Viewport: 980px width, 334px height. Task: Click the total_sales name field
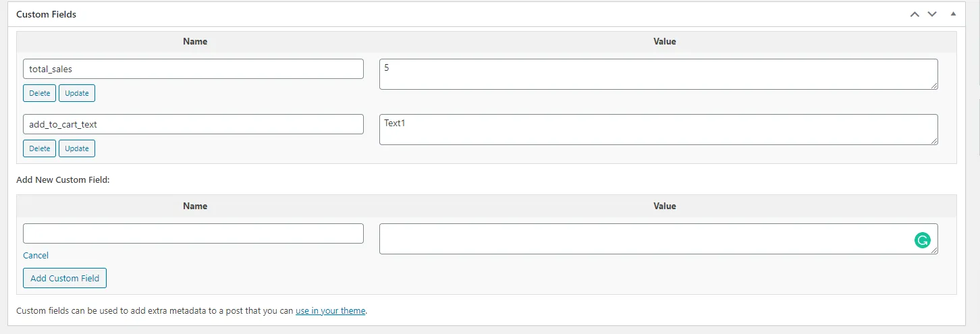point(193,69)
